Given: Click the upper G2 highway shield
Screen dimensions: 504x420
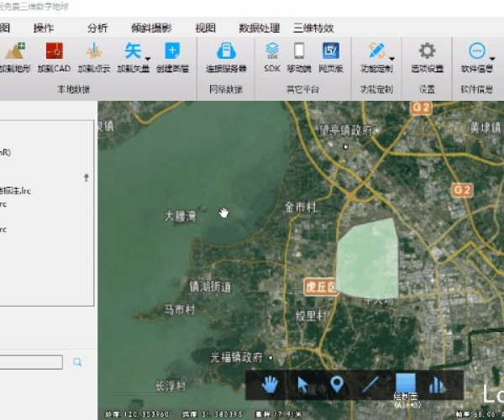Looking at the screenshot, I should (x=421, y=108).
